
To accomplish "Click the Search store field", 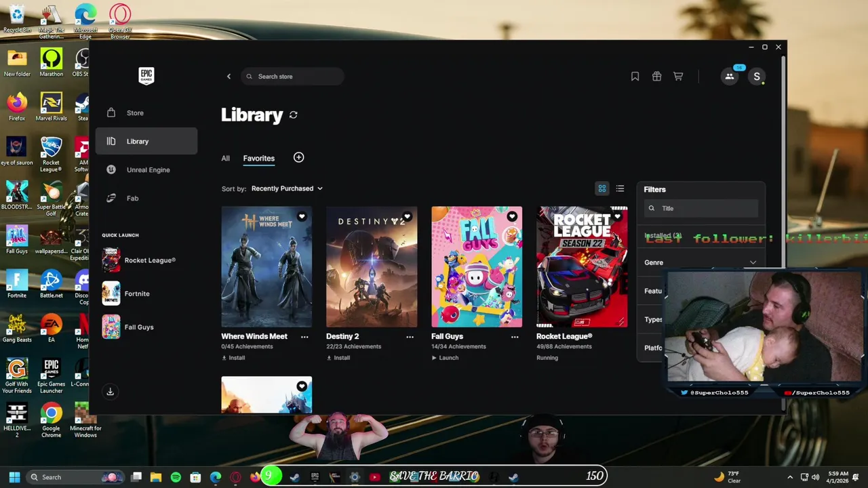I will 292,77.
